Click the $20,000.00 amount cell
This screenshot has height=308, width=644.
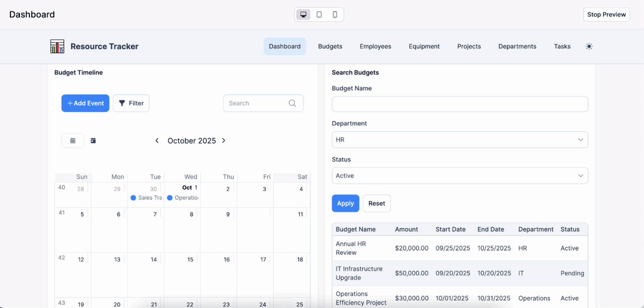412,248
